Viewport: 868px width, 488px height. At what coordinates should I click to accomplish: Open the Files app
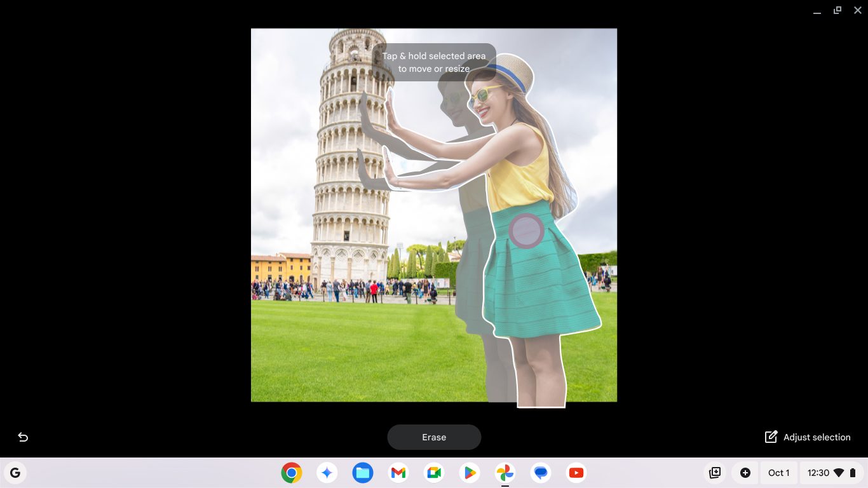[x=363, y=473]
